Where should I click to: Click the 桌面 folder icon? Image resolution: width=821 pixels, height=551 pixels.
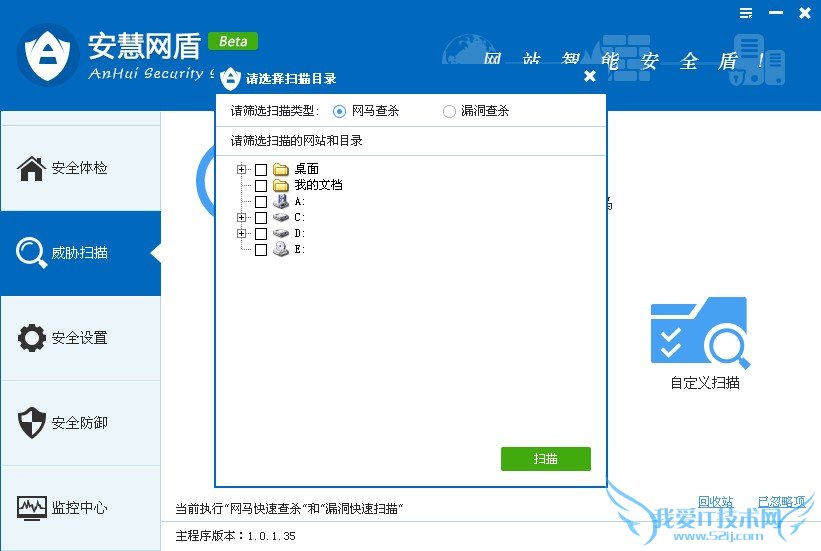pyautogui.click(x=281, y=169)
